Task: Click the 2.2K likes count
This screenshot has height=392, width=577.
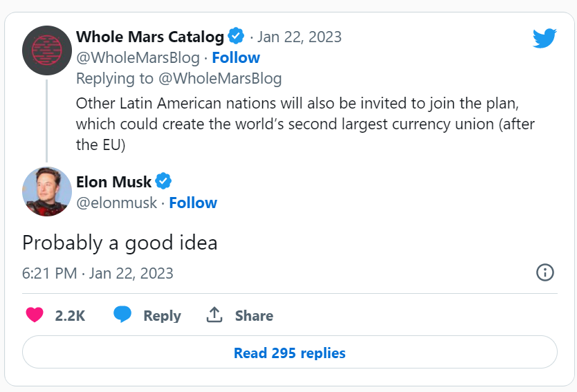Action: [70, 316]
